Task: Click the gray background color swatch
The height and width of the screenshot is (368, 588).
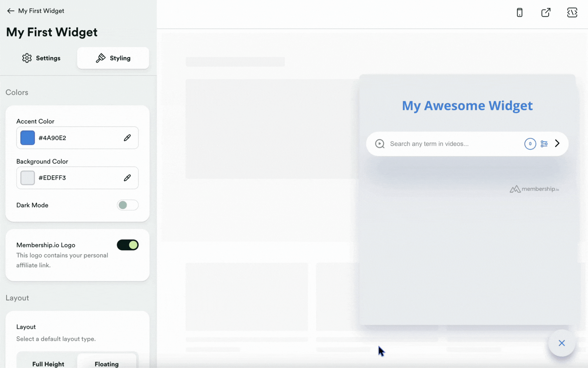Action: 28,178
